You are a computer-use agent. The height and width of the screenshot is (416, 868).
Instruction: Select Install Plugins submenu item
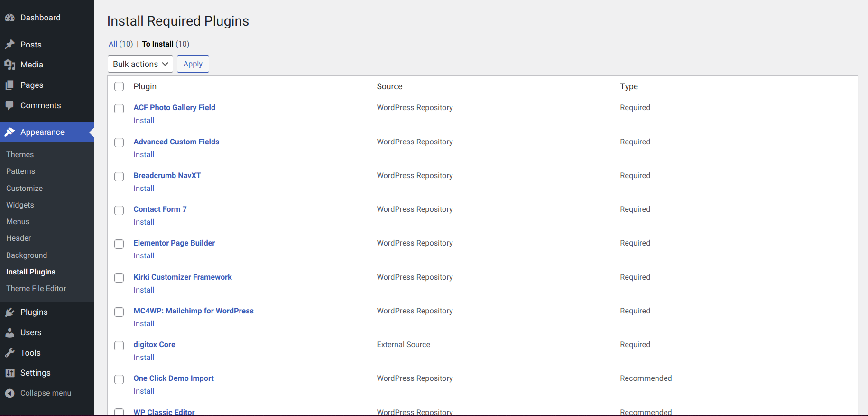[x=31, y=272]
